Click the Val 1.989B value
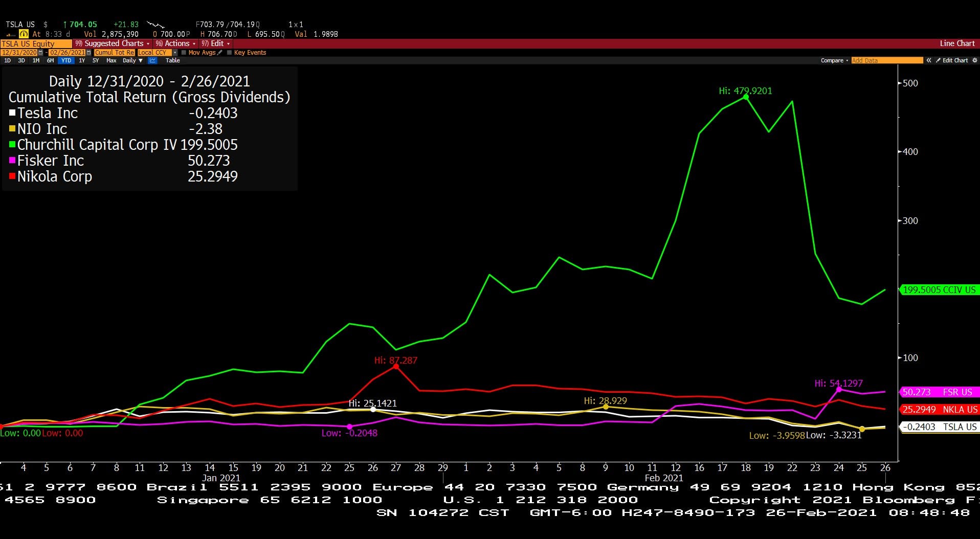Viewport: 980px width, 539px height. [326, 34]
